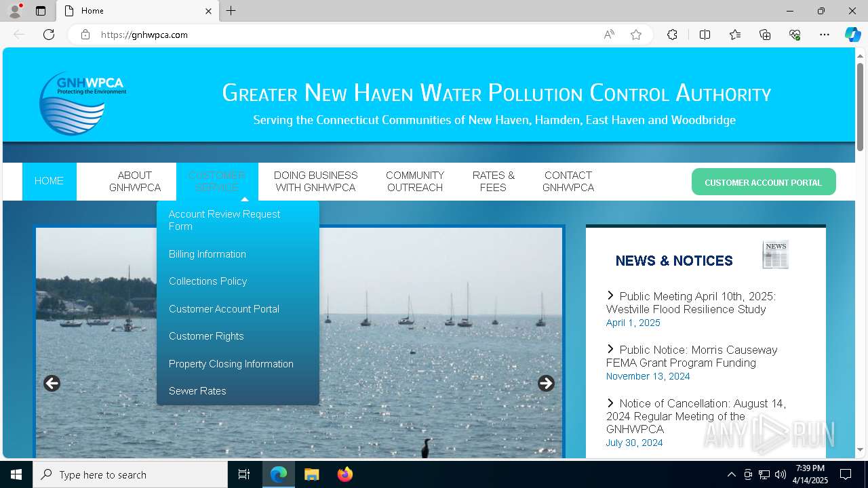
Task: Toggle Read aloud icon in address bar
Action: click(609, 35)
